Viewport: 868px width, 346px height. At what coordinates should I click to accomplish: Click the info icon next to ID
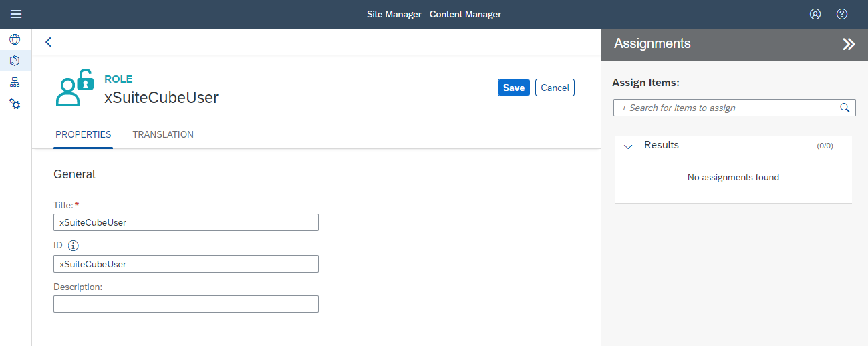point(74,246)
